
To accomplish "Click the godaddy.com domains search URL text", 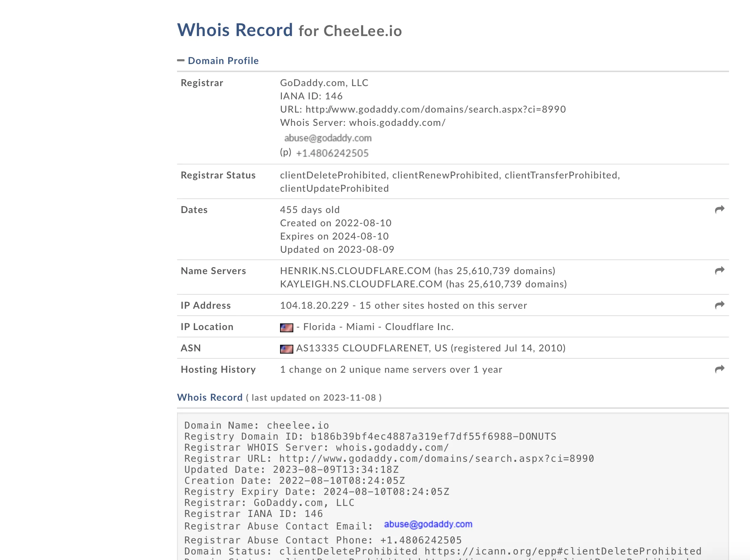I will 436,109.
